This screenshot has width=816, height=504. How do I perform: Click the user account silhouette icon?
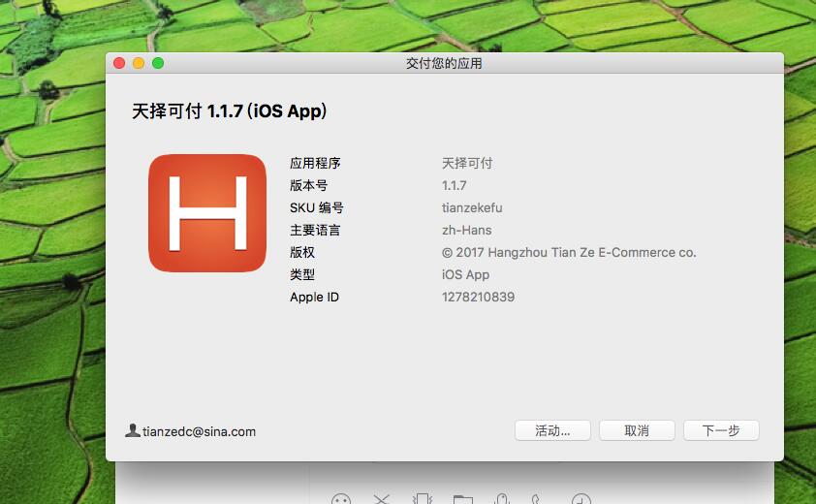tap(133, 430)
